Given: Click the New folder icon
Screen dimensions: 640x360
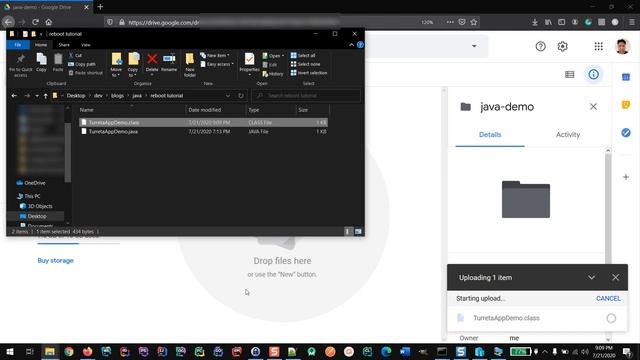Looking at the screenshot, I should (190, 65).
